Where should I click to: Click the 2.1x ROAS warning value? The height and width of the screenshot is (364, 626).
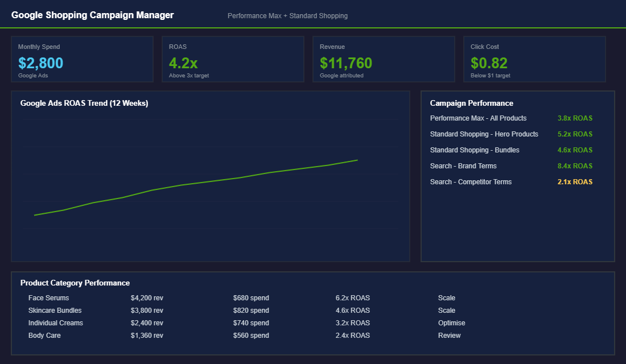pyautogui.click(x=574, y=181)
